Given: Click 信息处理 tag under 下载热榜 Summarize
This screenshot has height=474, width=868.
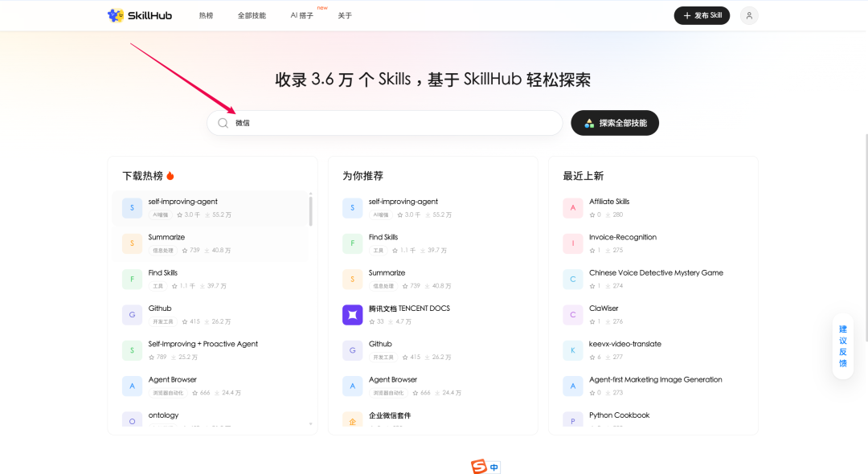Looking at the screenshot, I should pyautogui.click(x=162, y=251).
